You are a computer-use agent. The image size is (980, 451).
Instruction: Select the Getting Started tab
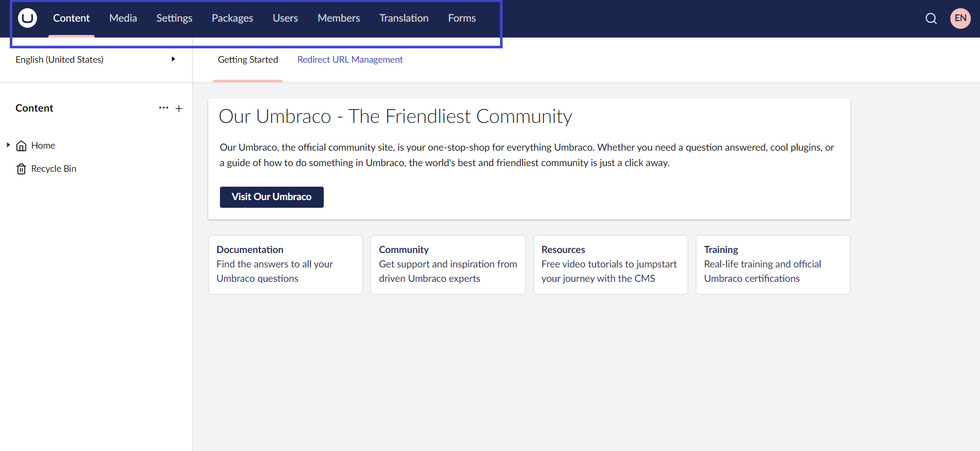pyautogui.click(x=248, y=60)
